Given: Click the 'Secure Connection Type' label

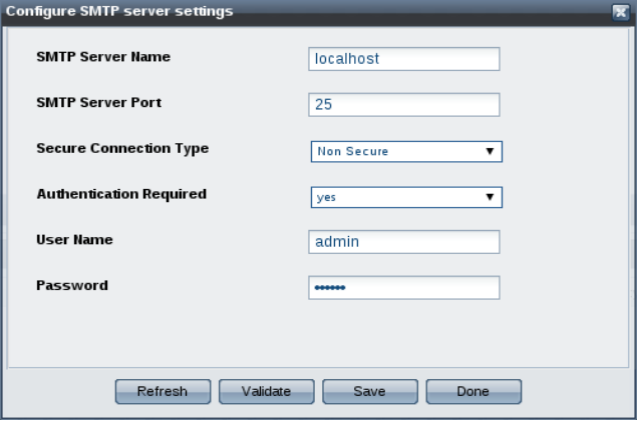Looking at the screenshot, I should pyautogui.click(x=122, y=148).
